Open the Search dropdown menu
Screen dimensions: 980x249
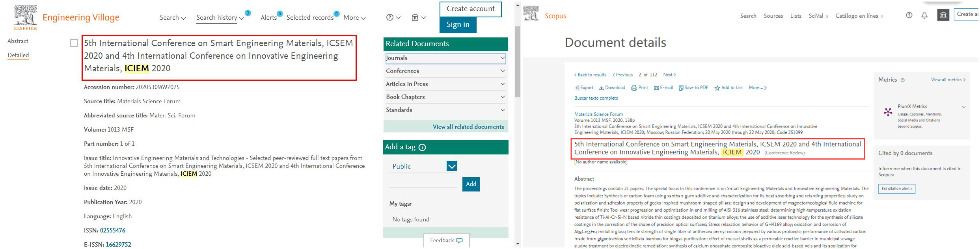pyautogui.click(x=173, y=18)
